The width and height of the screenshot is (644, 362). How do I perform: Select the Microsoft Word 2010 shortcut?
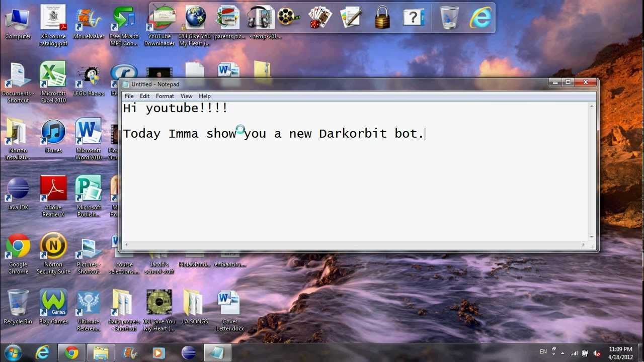click(x=89, y=140)
